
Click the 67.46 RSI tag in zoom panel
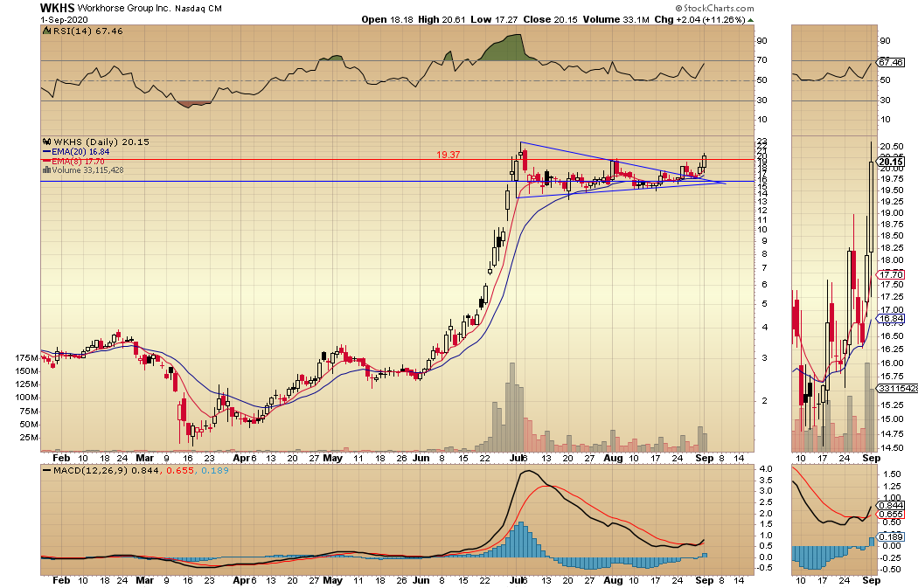891,63
